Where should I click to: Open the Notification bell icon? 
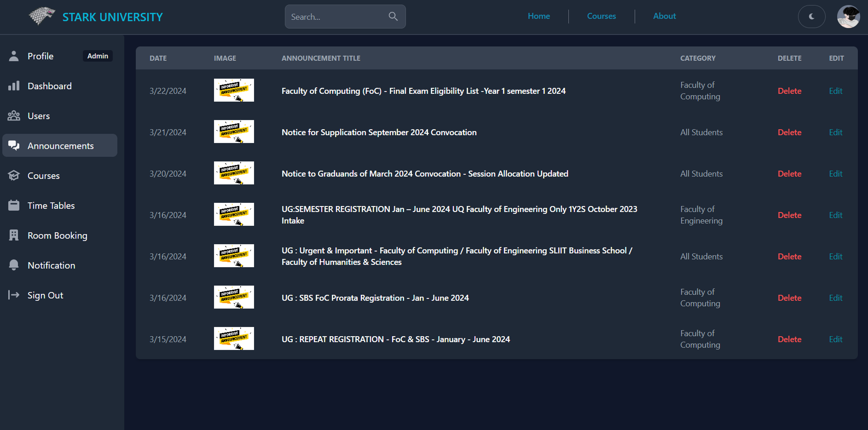[x=14, y=265]
